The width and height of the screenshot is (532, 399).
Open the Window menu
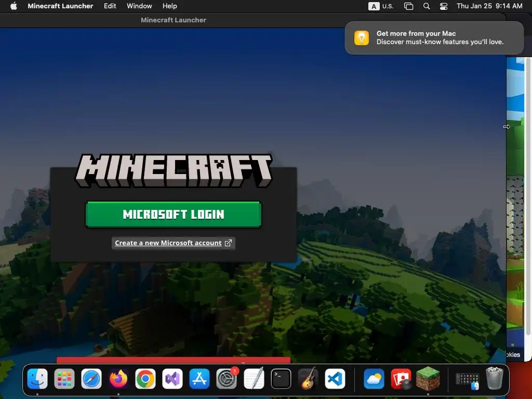tap(139, 6)
